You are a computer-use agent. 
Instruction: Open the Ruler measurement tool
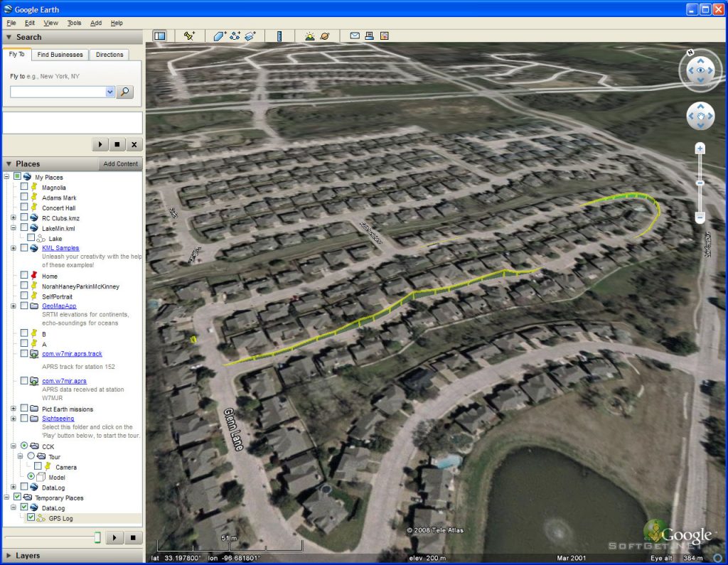pyautogui.click(x=279, y=36)
